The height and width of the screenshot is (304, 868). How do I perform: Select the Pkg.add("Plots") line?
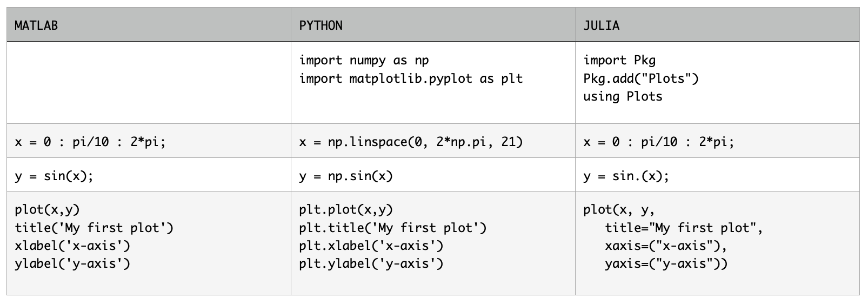pos(640,78)
